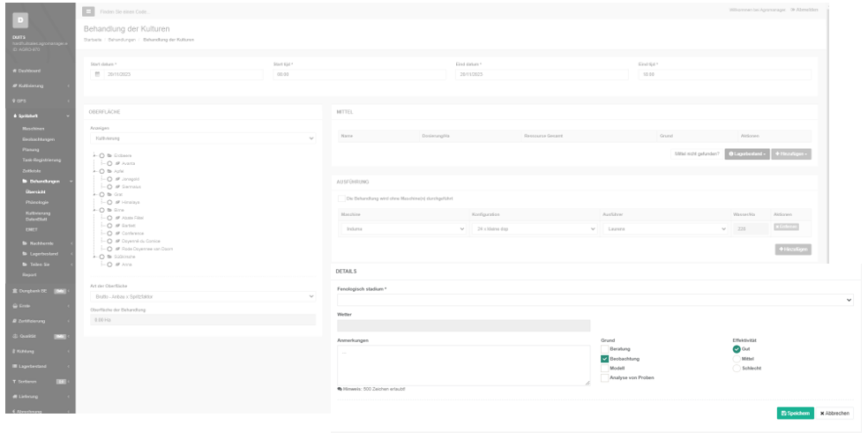The image size is (868, 440).
Task: Open Maschinen in the Spritzheft submenu
Action: pos(34,129)
